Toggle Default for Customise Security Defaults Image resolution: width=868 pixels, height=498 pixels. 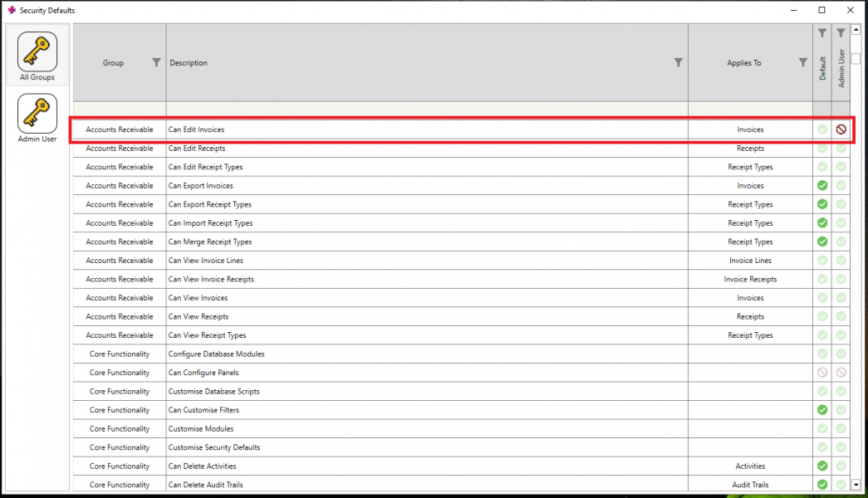(822, 447)
